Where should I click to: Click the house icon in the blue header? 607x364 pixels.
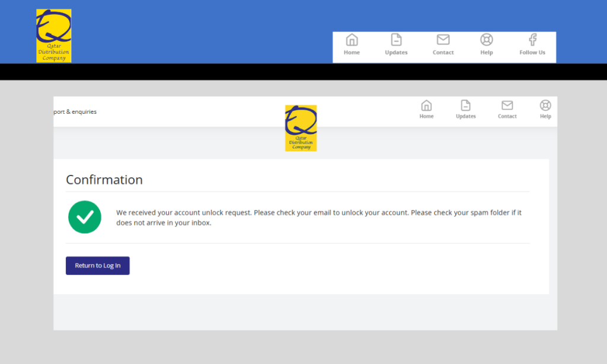tap(352, 40)
